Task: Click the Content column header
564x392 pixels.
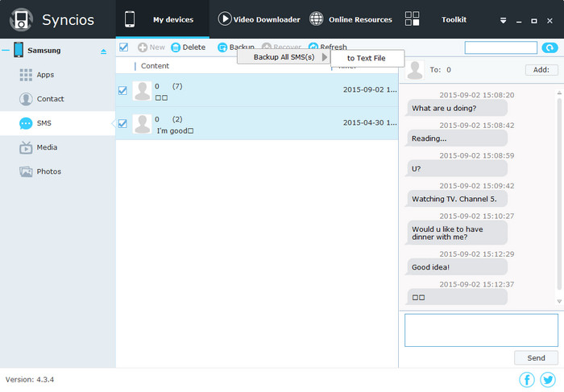Action: (x=155, y=66)
